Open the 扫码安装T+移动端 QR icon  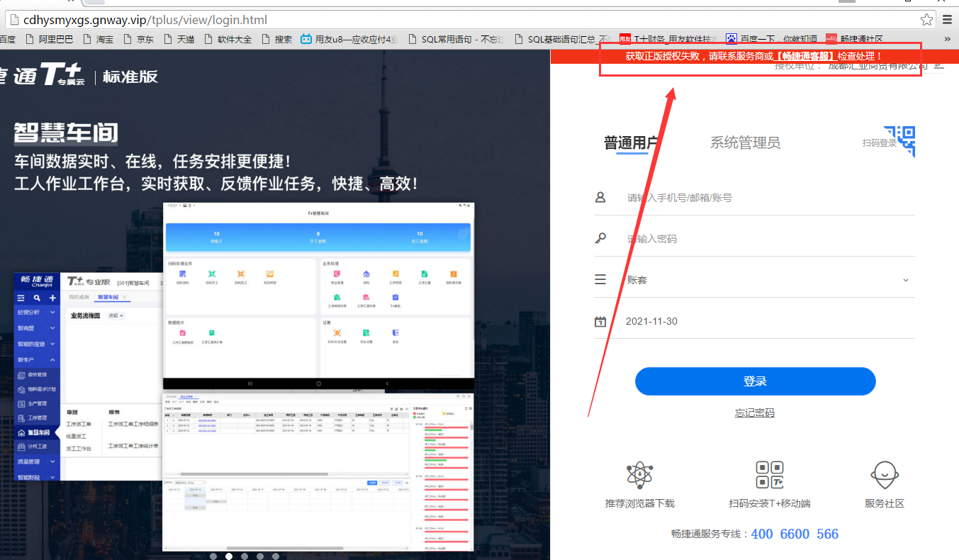click(769, 475)
